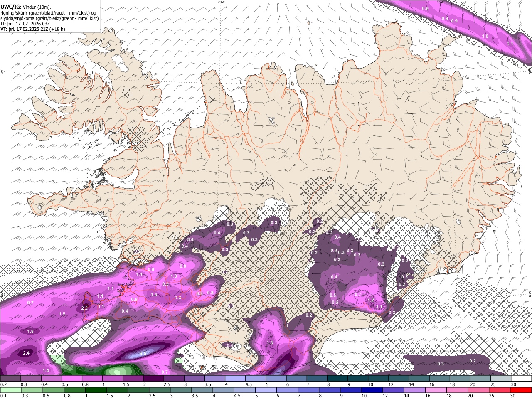This screenshot has height=399, width=532.
Task: Select lower legend swatch for 0.5–0.8 (medium green)
Action: pyautogui.click(x=53, y=390)
